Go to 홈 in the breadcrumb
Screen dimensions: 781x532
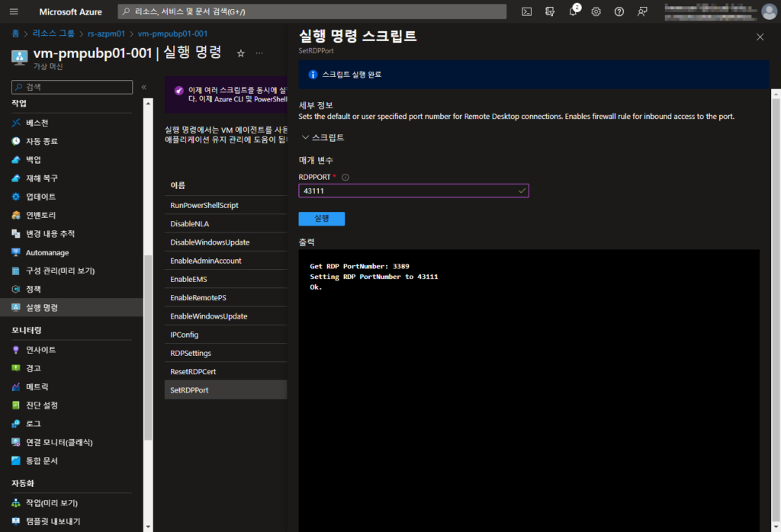(x=15, y=34)
